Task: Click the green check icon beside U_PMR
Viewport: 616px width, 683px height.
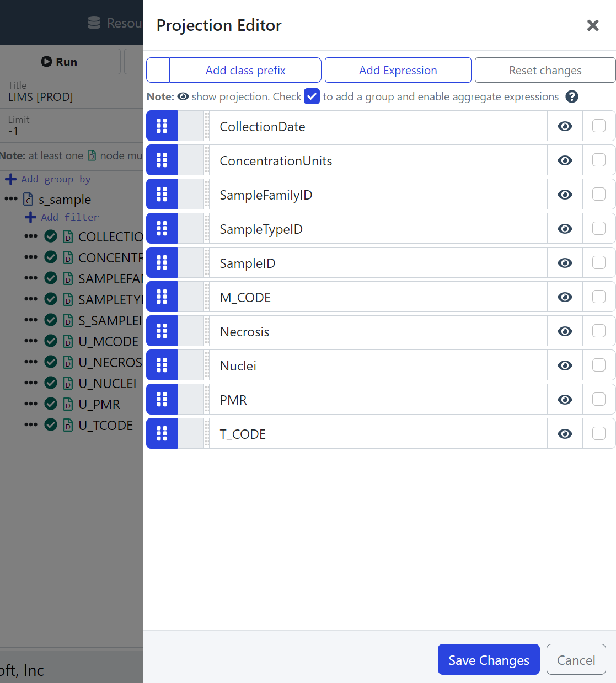Action: pos(51,404)
